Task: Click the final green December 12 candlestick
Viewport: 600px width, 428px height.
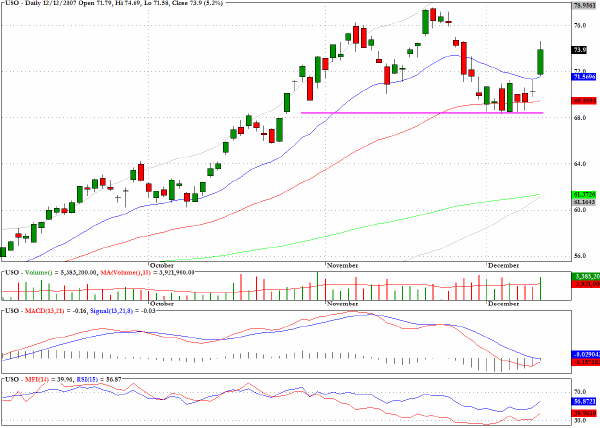Action: tap(541, 62)
